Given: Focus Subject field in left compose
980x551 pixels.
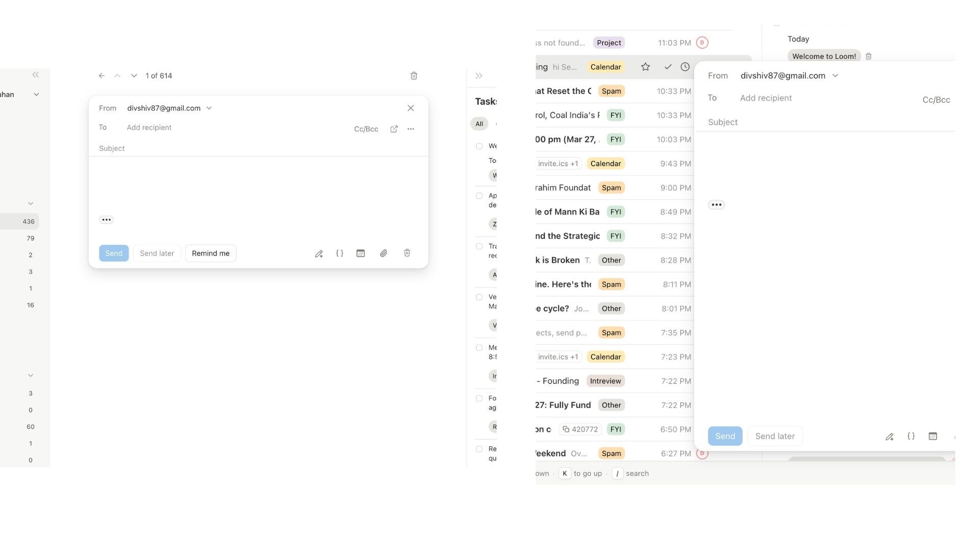Looking at the screenshot, I should coord(258,148).
